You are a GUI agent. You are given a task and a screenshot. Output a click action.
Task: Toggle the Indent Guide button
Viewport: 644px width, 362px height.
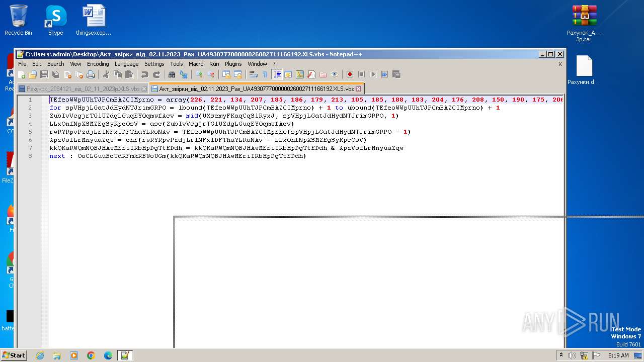click(x=277, y=74)
